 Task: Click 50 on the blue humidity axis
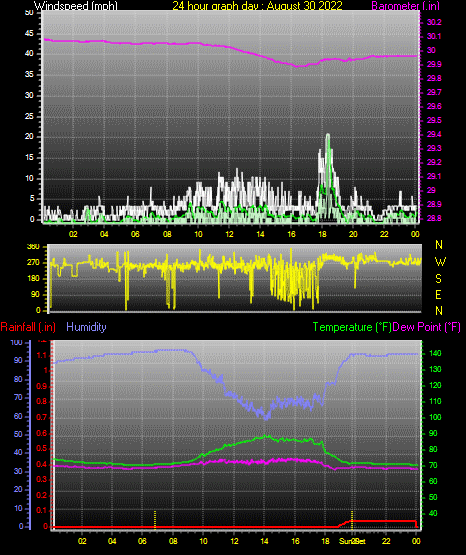(18, 434)
